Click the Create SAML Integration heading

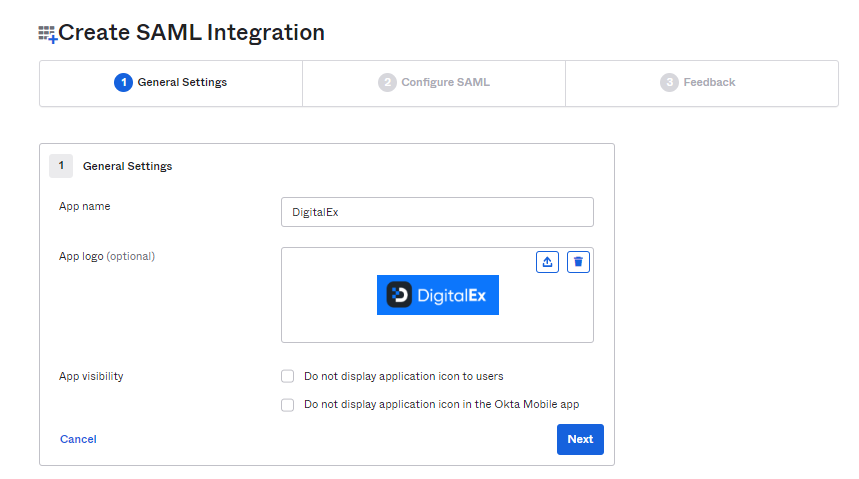[191, 33]
